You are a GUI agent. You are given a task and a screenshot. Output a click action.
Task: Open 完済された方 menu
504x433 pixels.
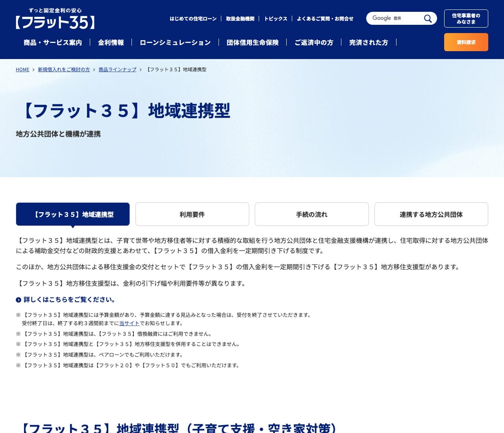[x=369, y=43]
